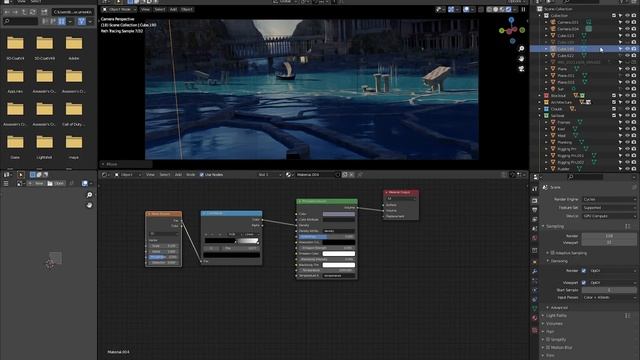Hide Camera.001 with its eye icon
The image size is (640, 360).
click(627, 22)
